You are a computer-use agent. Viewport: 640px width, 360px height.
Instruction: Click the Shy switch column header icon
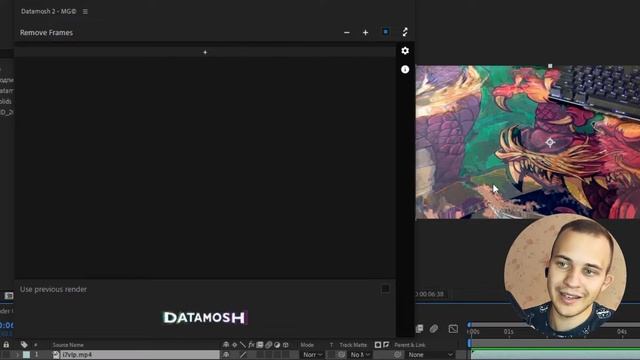coord(226,345)
